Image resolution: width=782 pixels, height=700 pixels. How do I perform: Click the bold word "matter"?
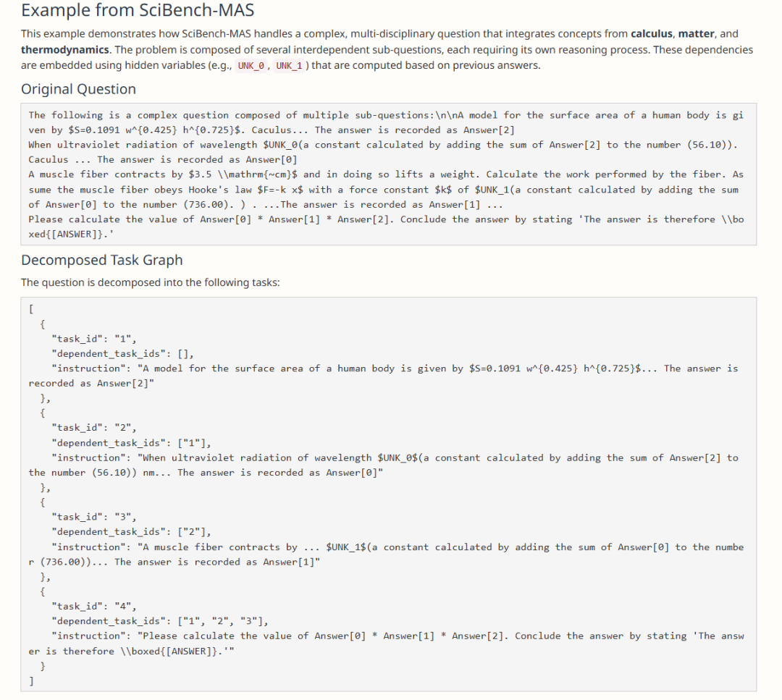click(697, 34)
